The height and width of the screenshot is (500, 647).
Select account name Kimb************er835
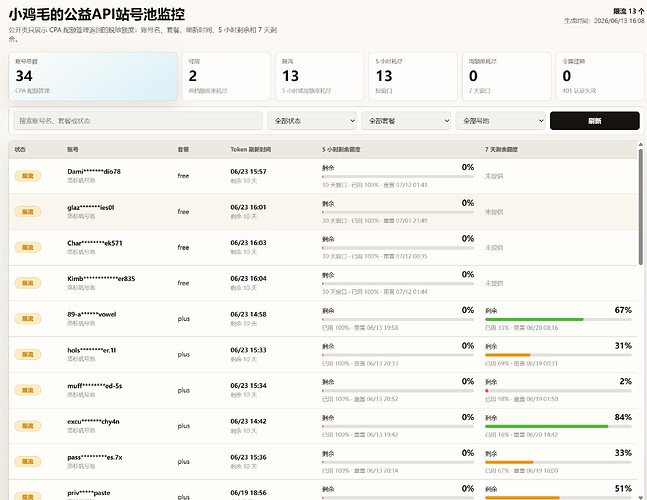coord(101,278)
